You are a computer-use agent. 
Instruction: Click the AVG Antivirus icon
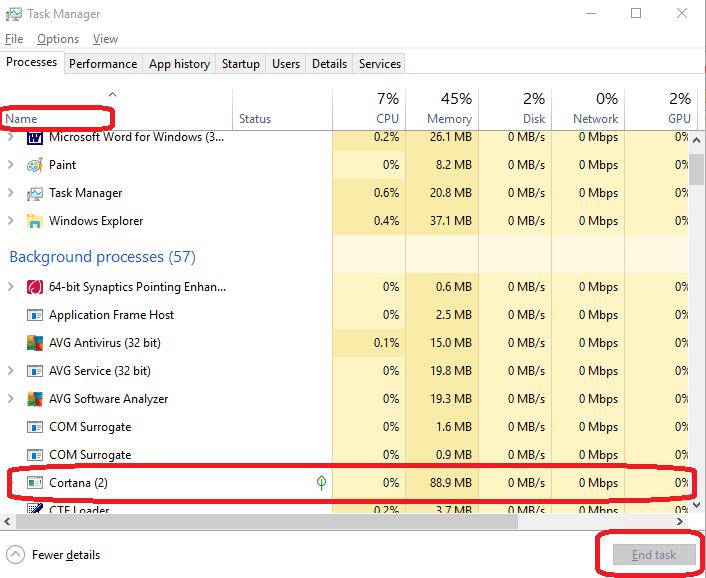35,343
